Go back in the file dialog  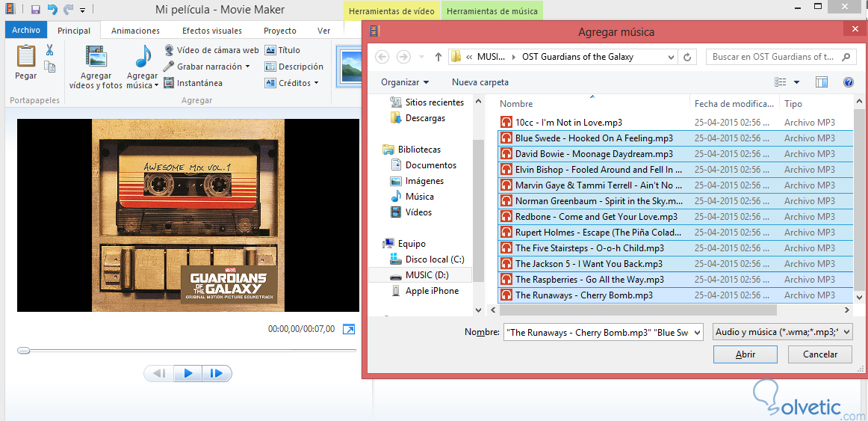point(382,57)
